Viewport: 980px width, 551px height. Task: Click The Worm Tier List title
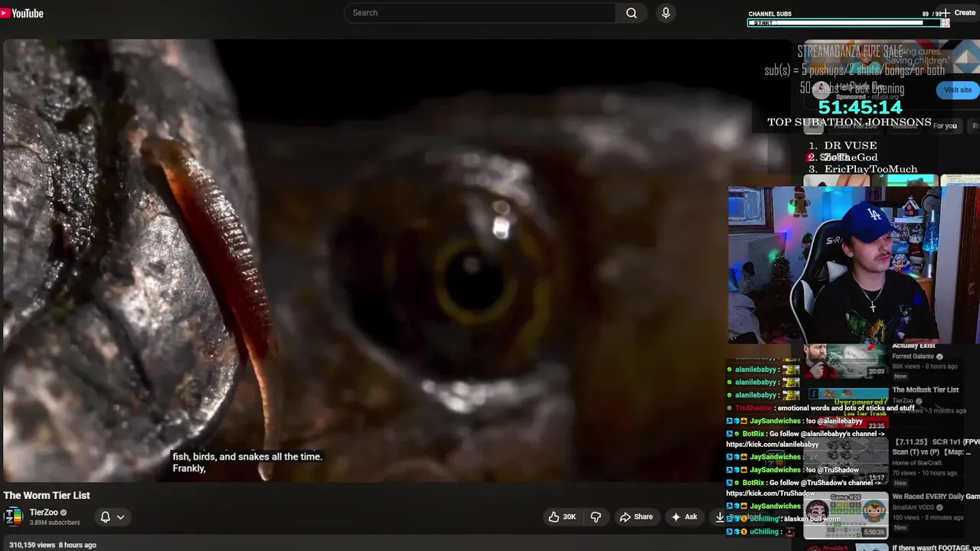point(47,496)
